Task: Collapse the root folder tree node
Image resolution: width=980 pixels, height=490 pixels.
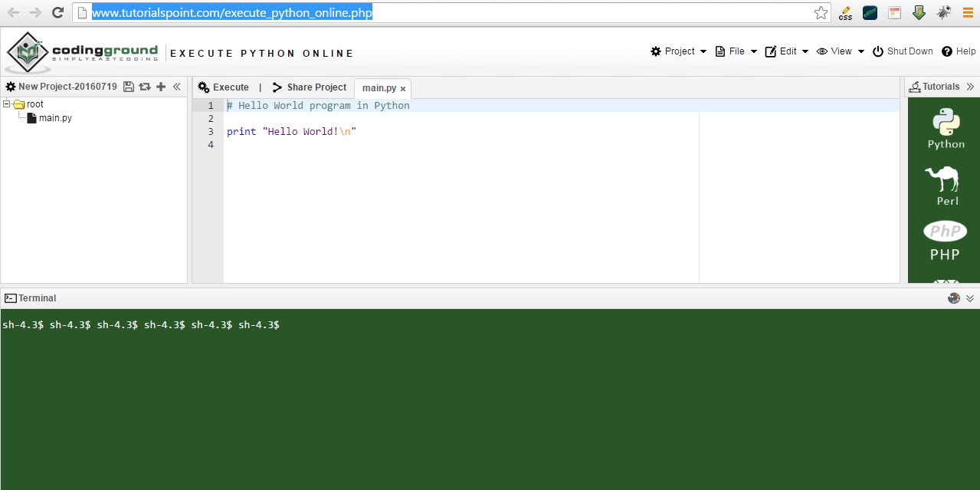Action: point(7,104)
